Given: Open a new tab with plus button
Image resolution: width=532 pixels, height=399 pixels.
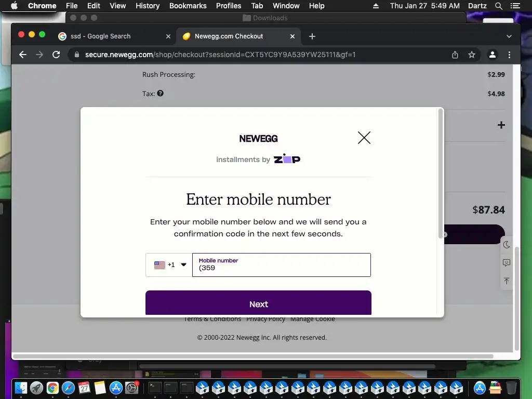Looking at the screenshot, I should (312, 36).
